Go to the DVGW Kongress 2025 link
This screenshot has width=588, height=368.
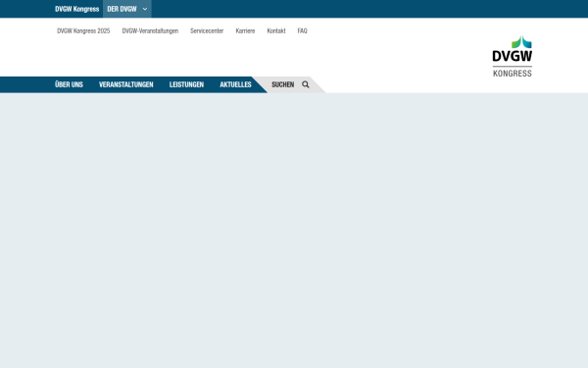coord(83,30)
